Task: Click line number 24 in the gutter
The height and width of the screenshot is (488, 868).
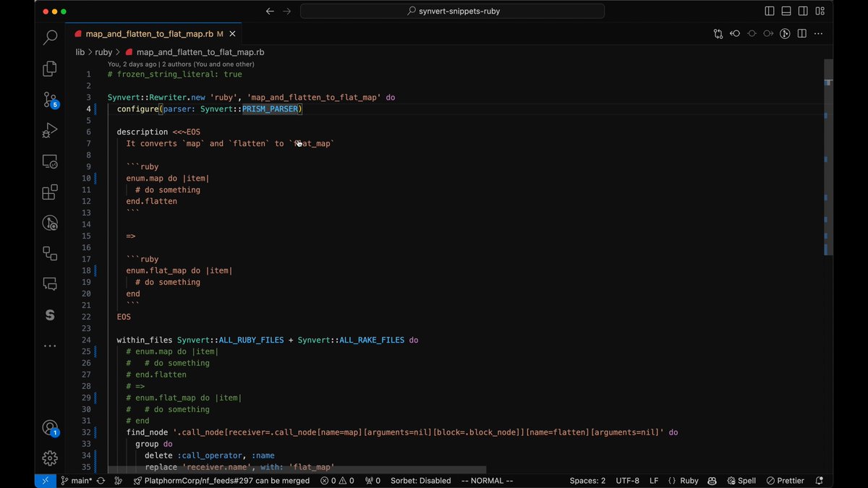Action: (x=86, y=340)
